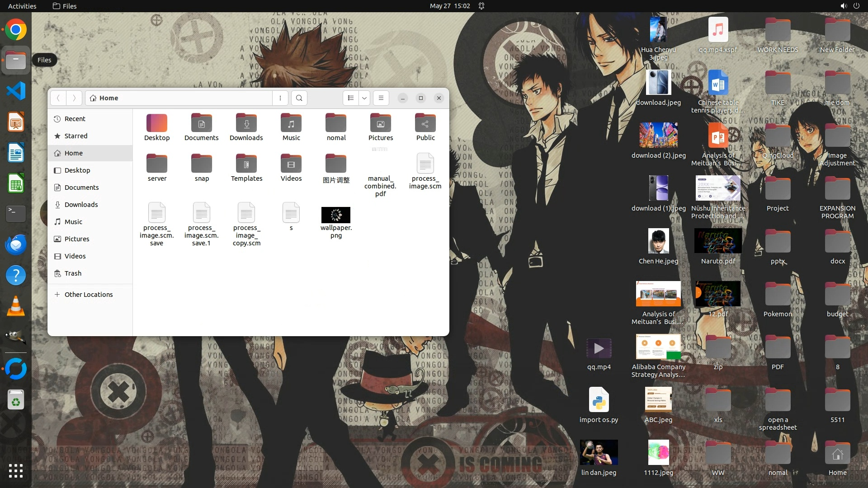
Task: Open the volume system tray icon
Action: tap(844, 6)
